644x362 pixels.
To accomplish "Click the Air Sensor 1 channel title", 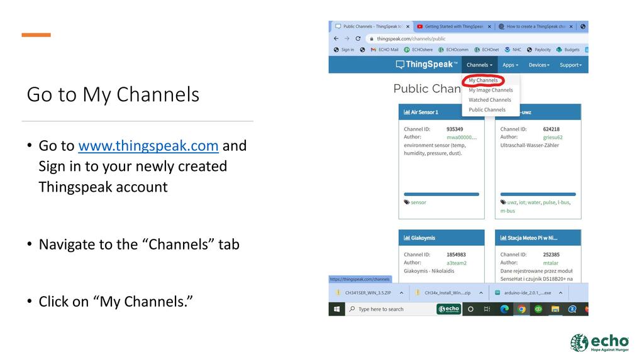I will tap(425, 112).
